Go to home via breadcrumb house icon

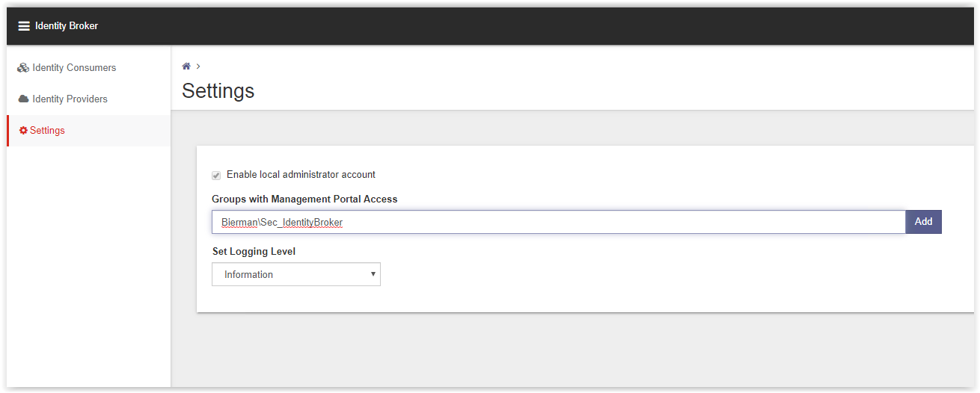coord(186,66)
